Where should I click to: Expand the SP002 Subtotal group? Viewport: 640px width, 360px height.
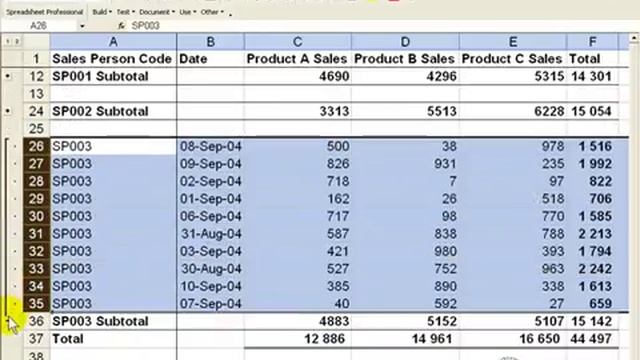8,111
